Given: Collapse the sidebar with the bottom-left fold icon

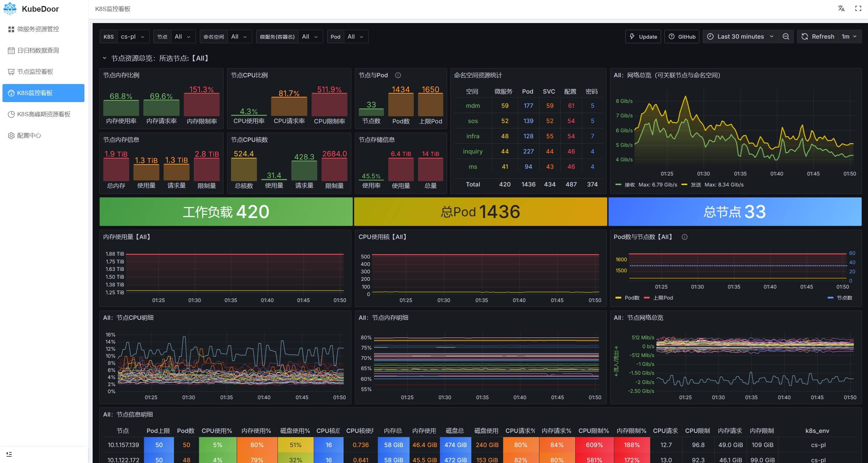Looking at the screenshot, I should coord(9,454).
